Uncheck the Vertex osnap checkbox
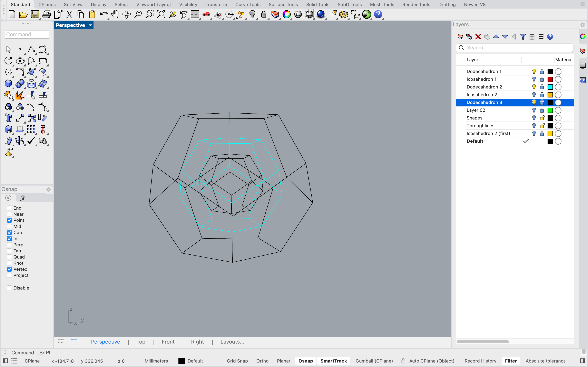 [9, 269]
